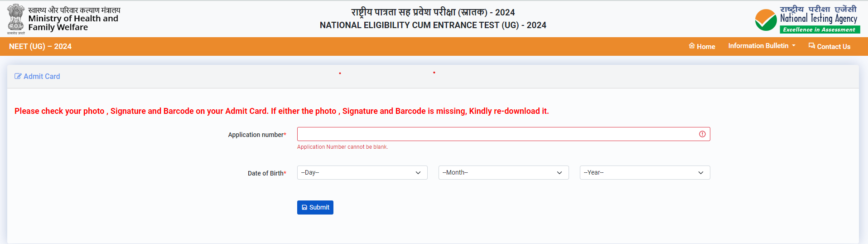This screenshot has height=244, width=868.
Task: Click the NEET (UG) – 2024 brand link
Action: click(x=40, y=46)
